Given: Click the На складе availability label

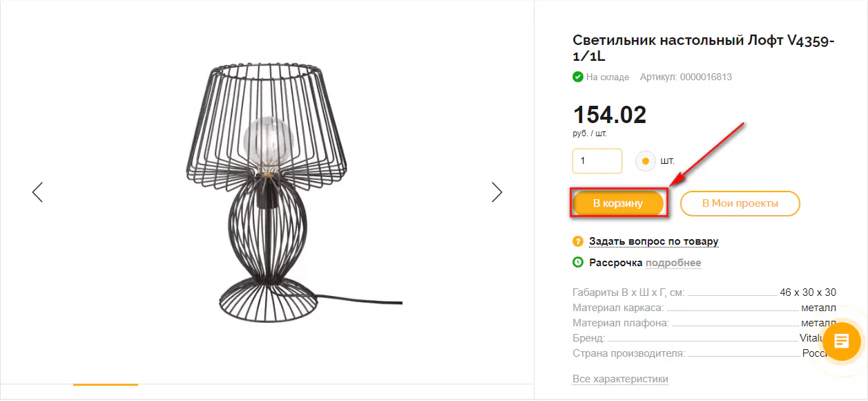Looking at the screenshot, I should [x=608, y=77].
